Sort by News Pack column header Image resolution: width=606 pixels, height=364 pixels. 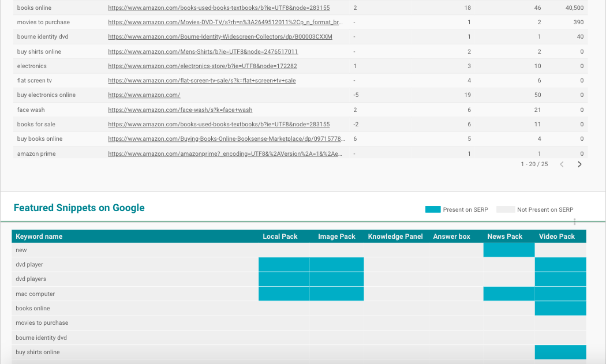[x=505, y=237]
